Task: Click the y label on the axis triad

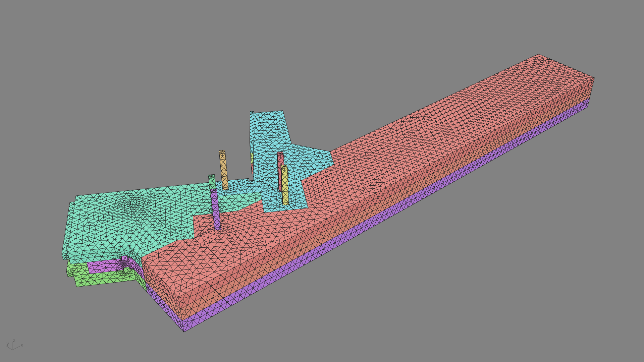Action: click(x=7, y=344)
